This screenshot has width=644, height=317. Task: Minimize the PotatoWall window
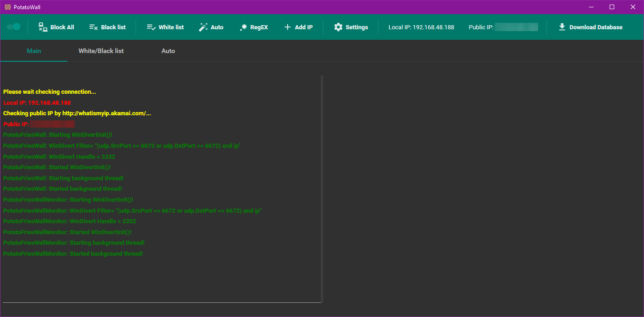click(x=591, y=7)
